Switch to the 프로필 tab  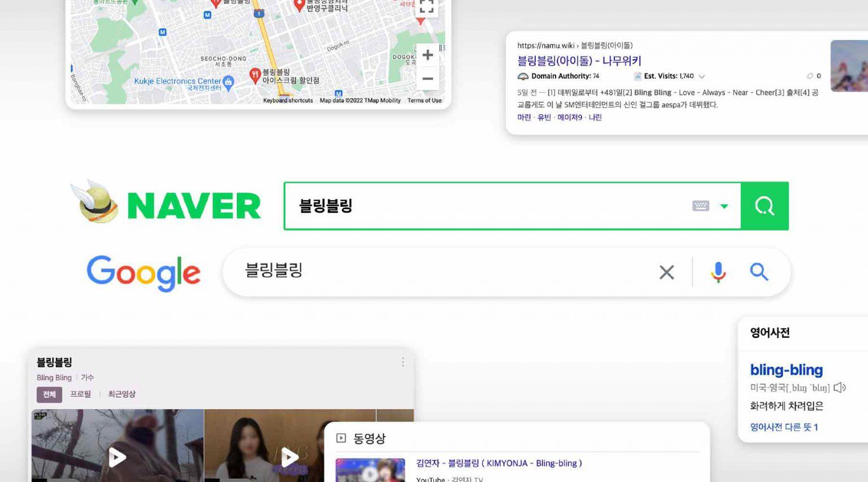point(80,394)
